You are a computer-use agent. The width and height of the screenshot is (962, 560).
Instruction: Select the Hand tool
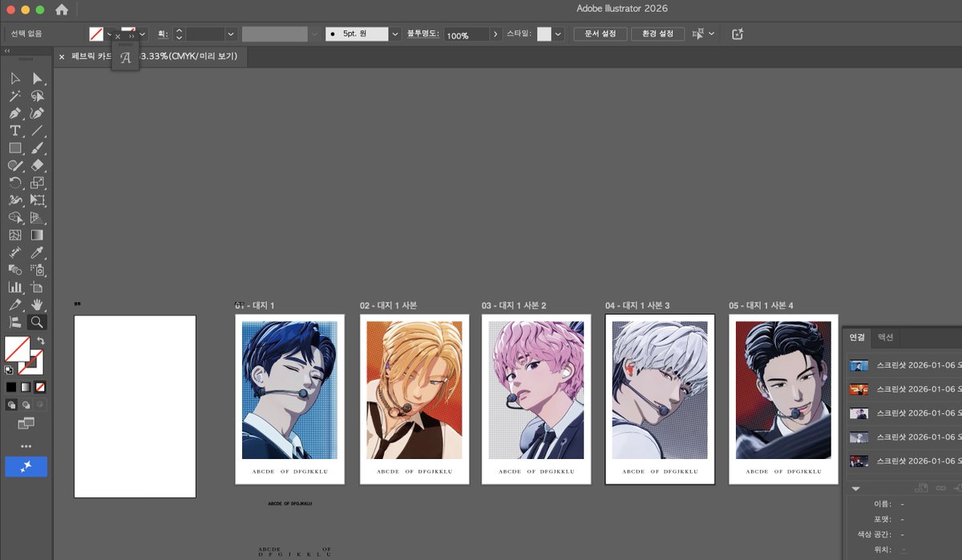(37, 304)
